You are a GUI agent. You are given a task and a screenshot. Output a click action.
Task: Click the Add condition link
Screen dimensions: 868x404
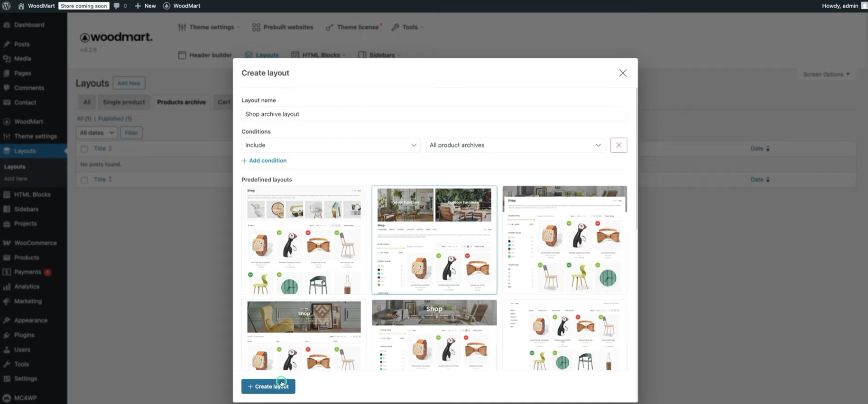tap(264, 160)
